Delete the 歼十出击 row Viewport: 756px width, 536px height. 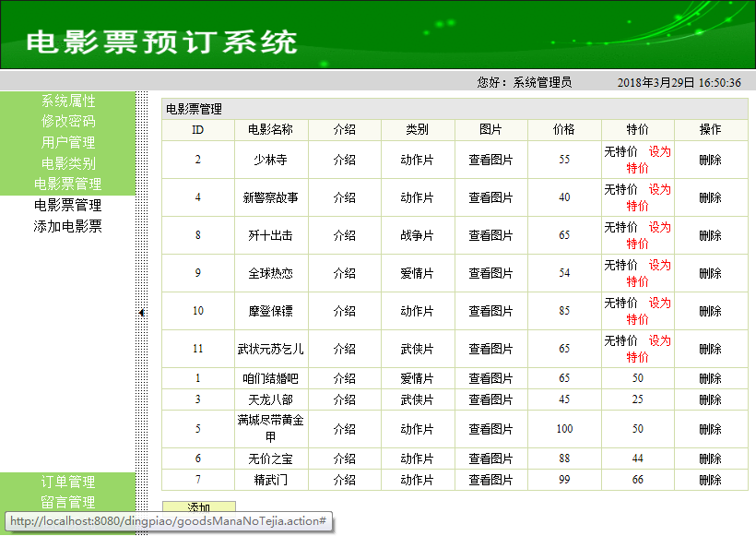click(x=710, y=235)
